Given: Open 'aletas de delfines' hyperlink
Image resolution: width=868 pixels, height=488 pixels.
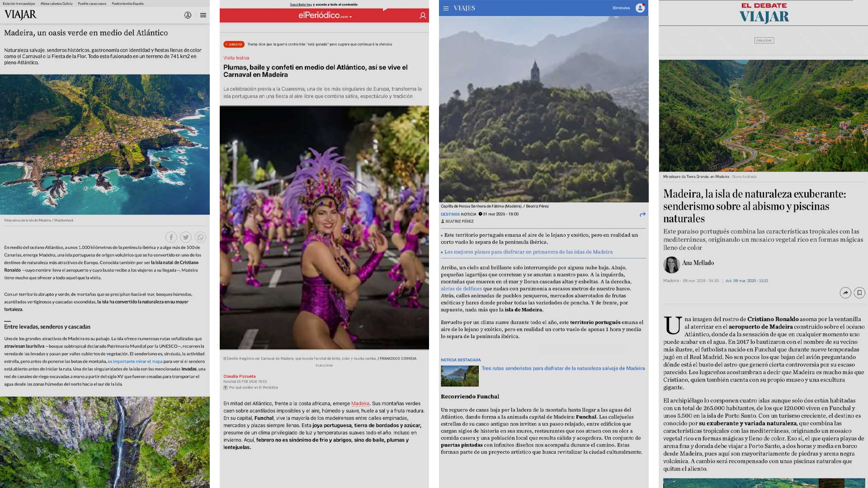Looking at the screenshot, I should [x=461, y=289].
